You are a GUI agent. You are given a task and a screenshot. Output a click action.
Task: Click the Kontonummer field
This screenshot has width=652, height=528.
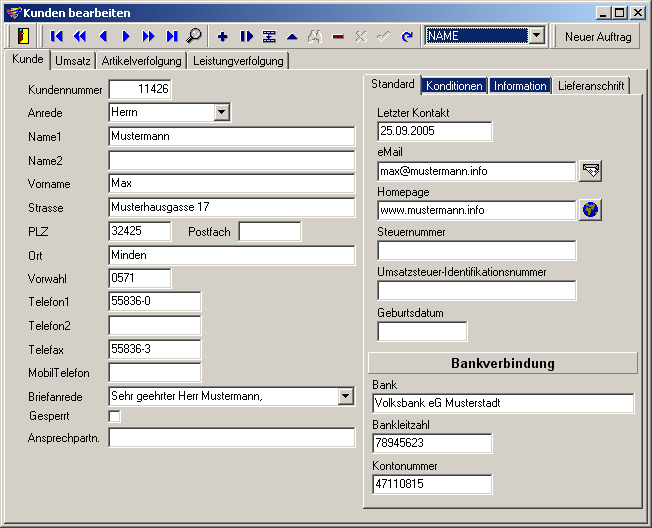432,484
